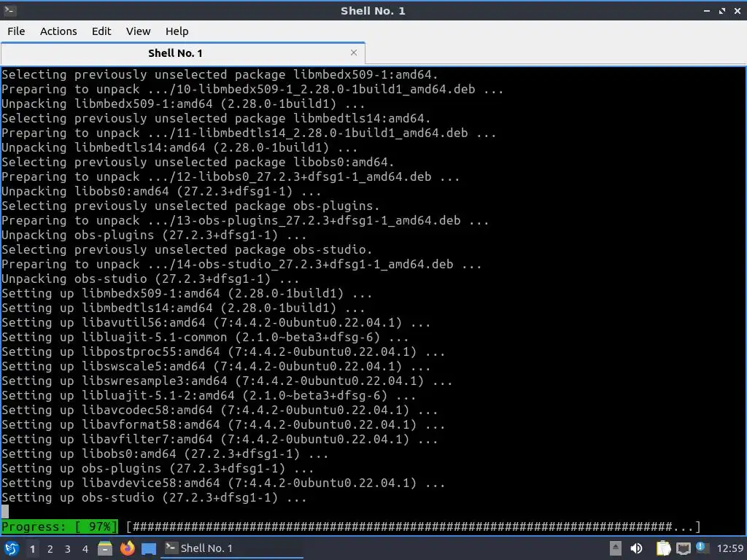Click the terminal cursor block
The width and height of the screenshot is (747, 560).
click(5, 512)
